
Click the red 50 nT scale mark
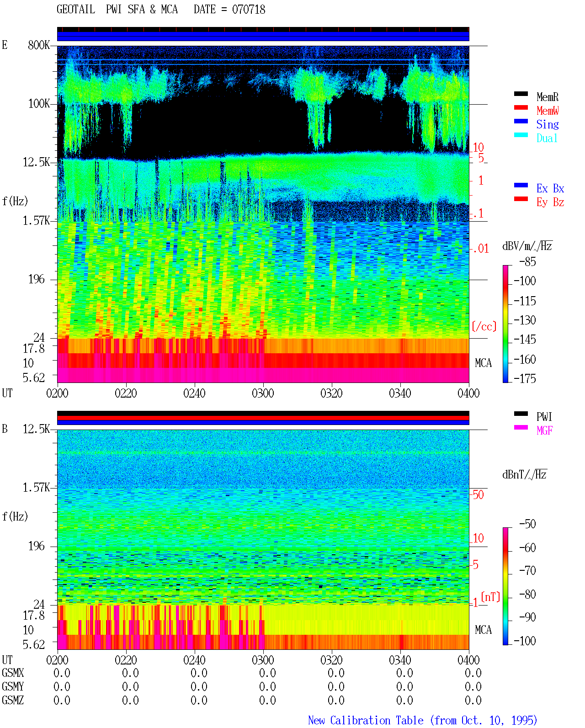478,495
